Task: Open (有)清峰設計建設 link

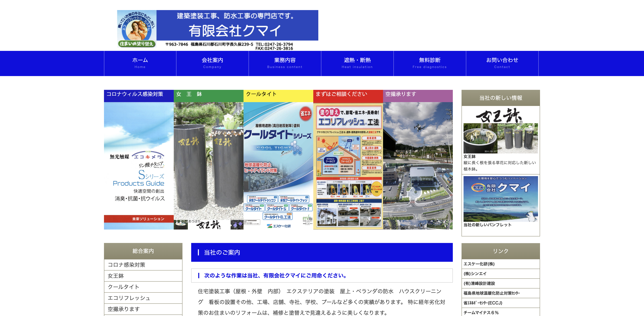Action: (500, 283)
